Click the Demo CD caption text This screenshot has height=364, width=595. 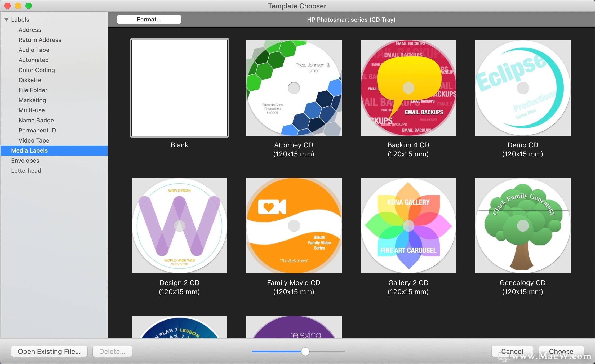[523, 149]
